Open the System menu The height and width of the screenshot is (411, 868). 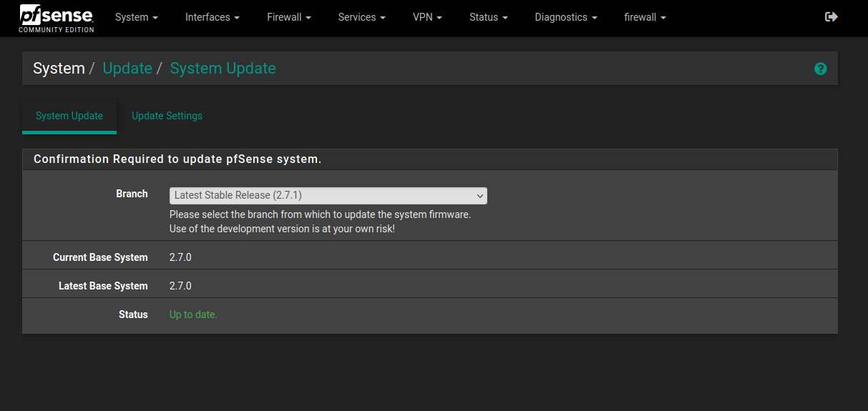point(137,17)
